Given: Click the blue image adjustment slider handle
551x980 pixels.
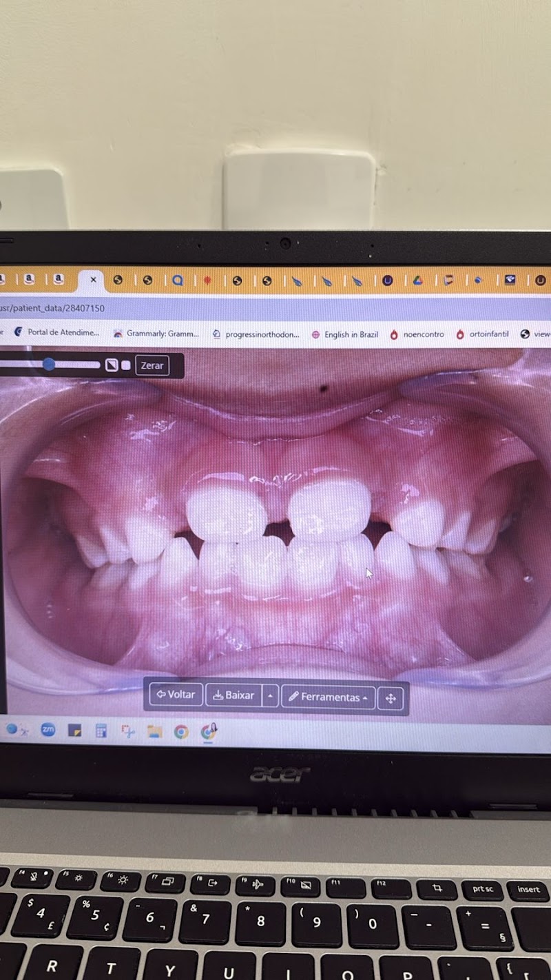Looking at the screenshot, I should tap(49, 364).
